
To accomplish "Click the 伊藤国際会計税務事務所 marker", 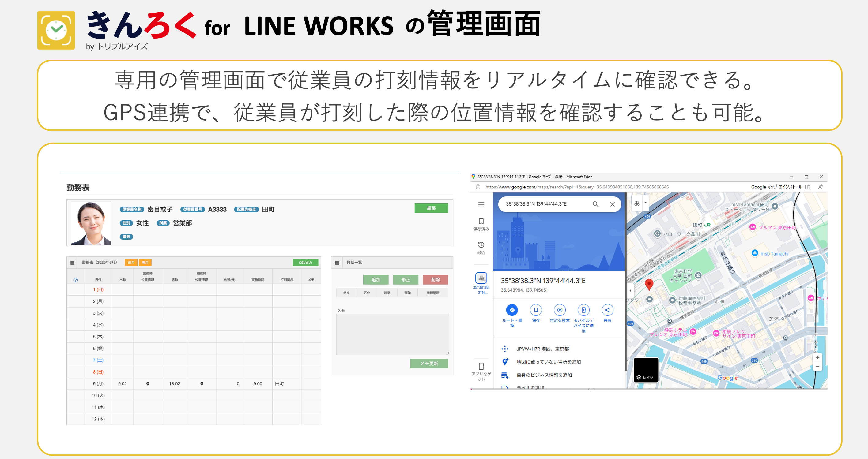I will click(x=672, y=300).
